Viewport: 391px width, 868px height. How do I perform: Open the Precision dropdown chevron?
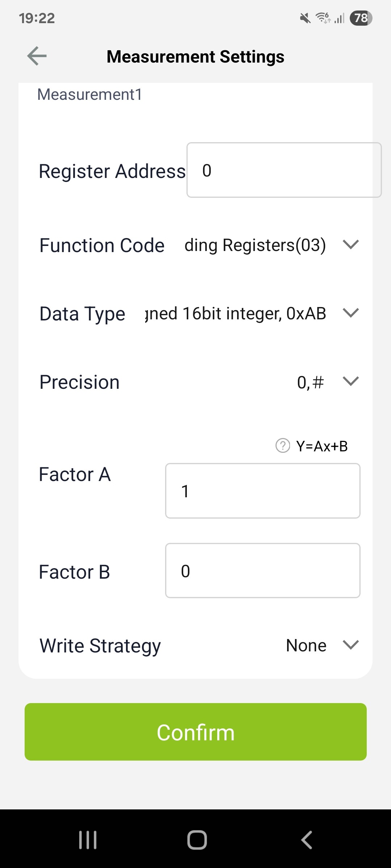click(350, 381)
